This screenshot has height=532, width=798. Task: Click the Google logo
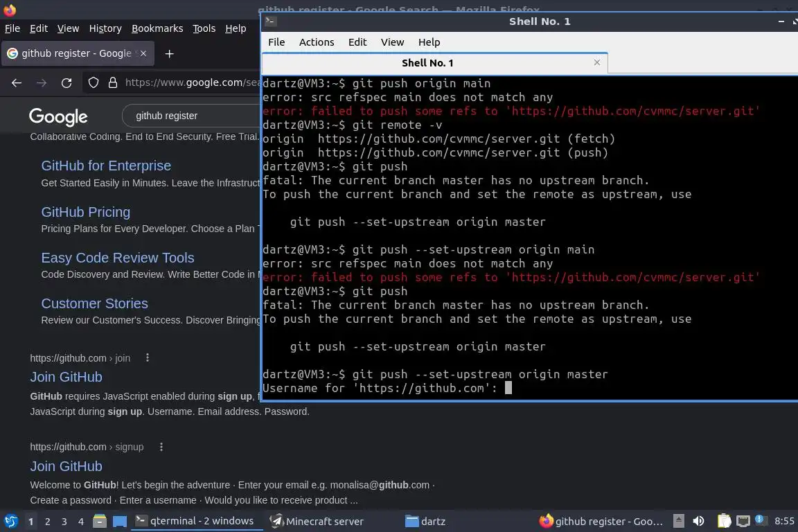[58, 116]
